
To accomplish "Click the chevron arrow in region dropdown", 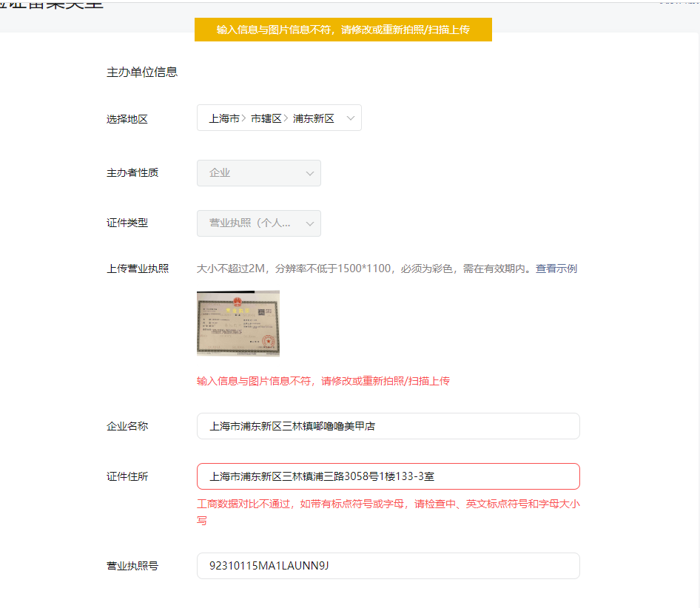I will [351, 118].
